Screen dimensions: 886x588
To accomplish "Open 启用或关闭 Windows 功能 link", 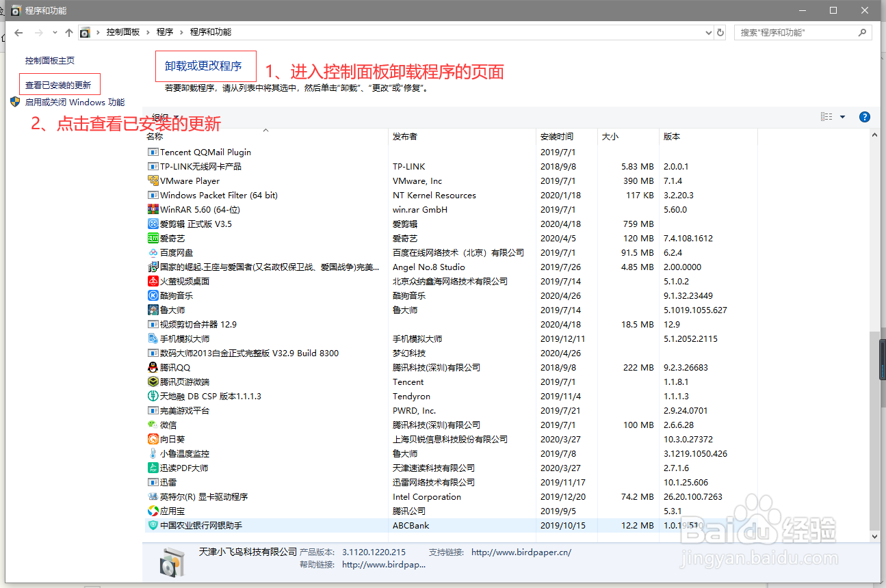I will point(75,103).
